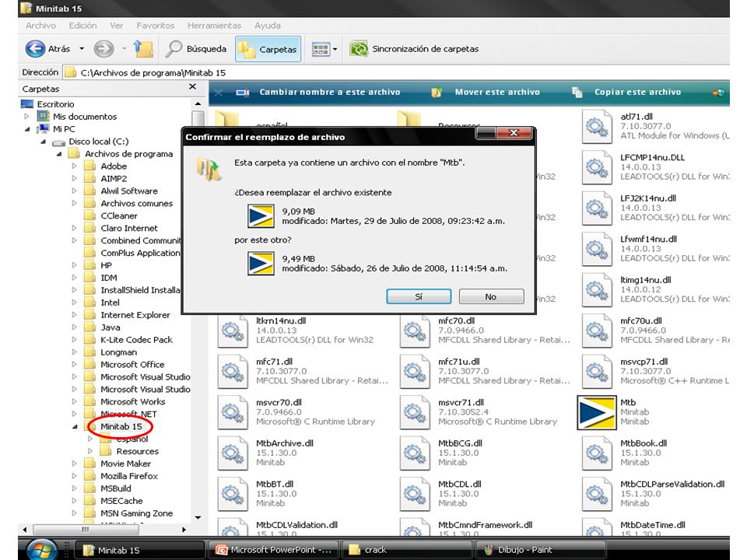747x560 pixels.
Task: Select LFJ2K14nu.dll file icon
Action: coord(597,208)
